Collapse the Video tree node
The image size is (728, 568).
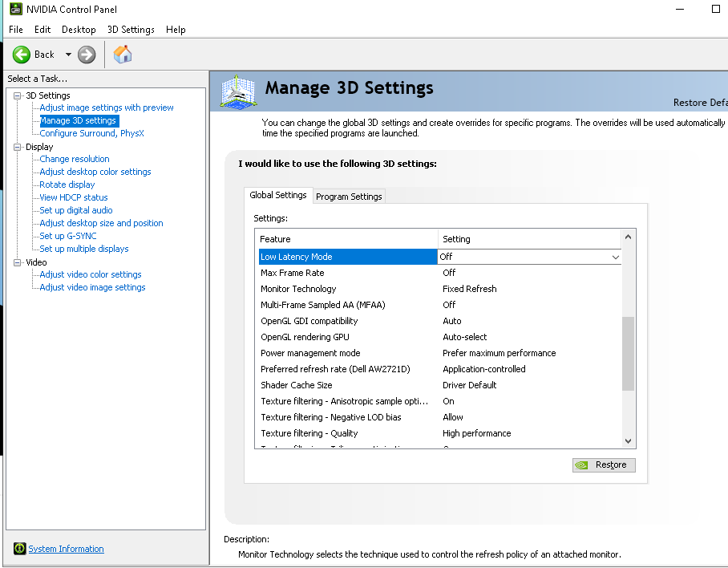(17, 262)
